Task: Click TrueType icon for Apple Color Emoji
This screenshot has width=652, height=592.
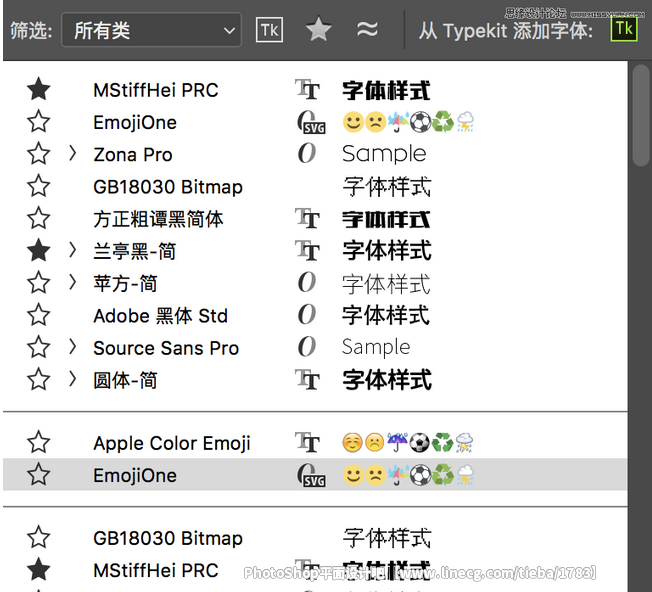Action: pyautogui.click(x=308, y=442)
